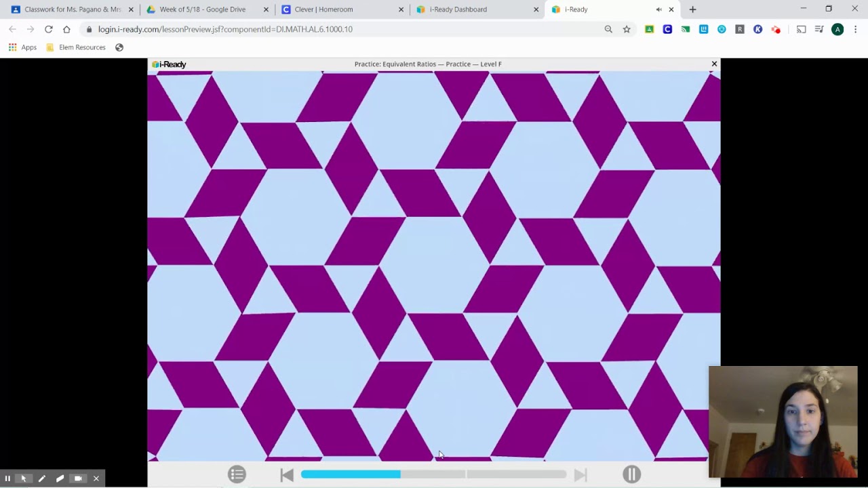Reload the current page
868x488 pixels.
click(49, 29)
